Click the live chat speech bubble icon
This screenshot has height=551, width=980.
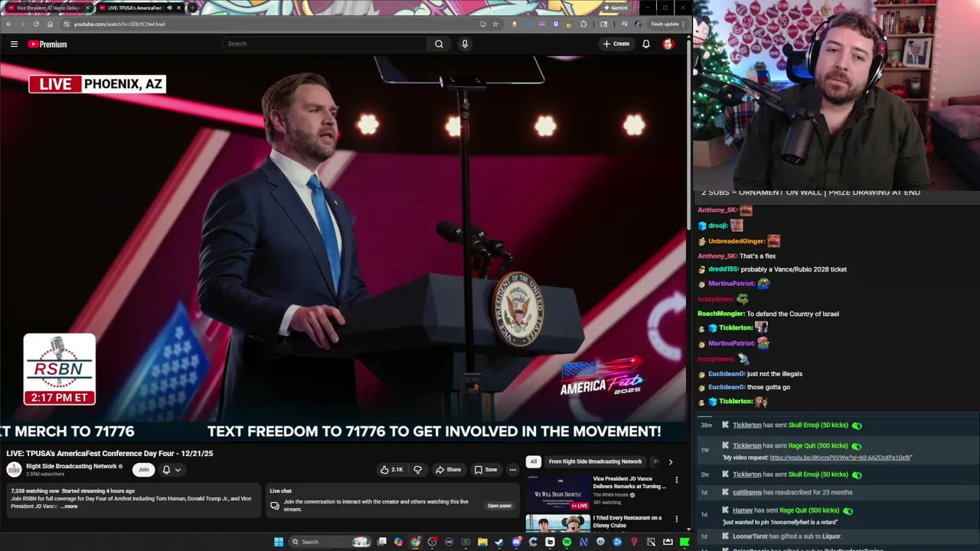[x=274, y=506]
